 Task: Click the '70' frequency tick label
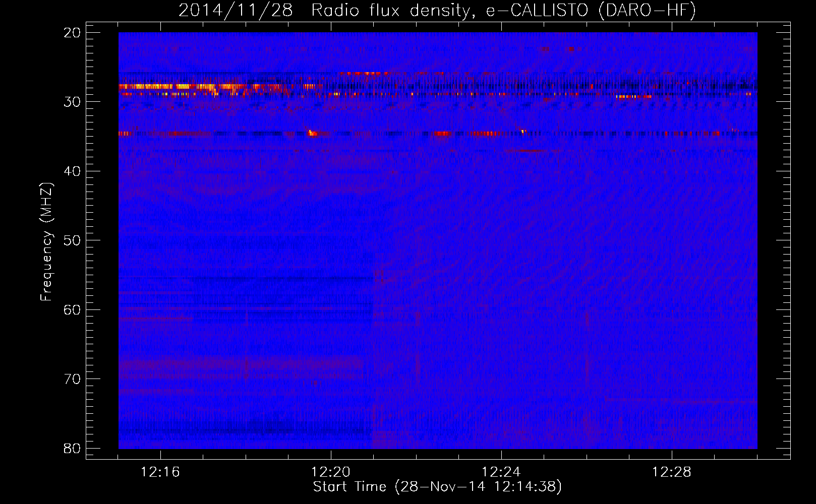(x=72, y=379)
